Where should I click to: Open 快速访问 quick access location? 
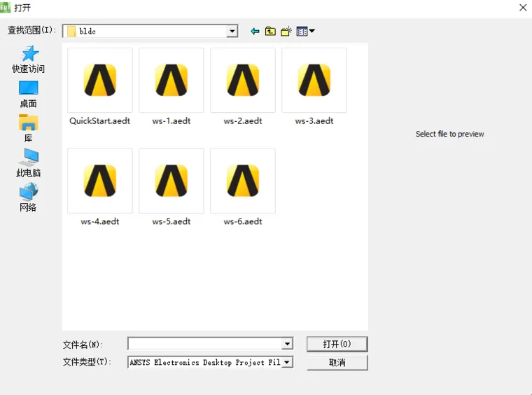28,60
